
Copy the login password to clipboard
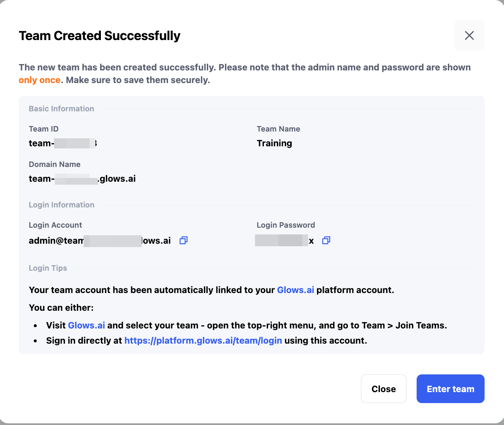326,240
